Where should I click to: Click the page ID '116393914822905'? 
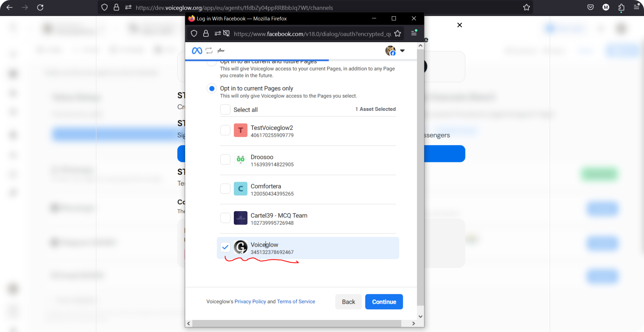[x=272, y=164]
